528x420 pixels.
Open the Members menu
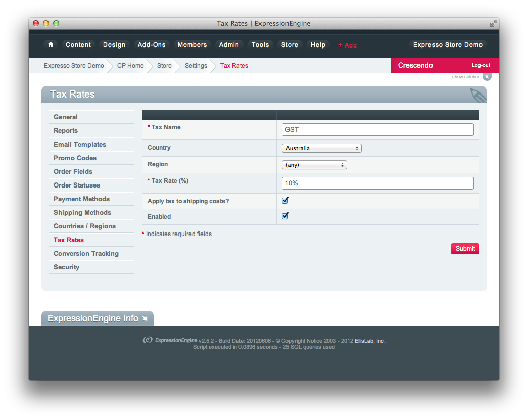pos(193,45)
